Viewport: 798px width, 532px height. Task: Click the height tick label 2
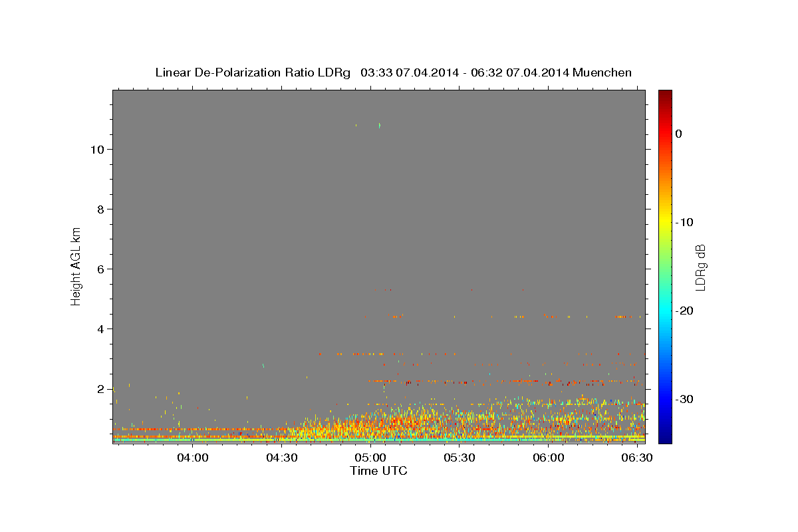(x=101, y=389)
